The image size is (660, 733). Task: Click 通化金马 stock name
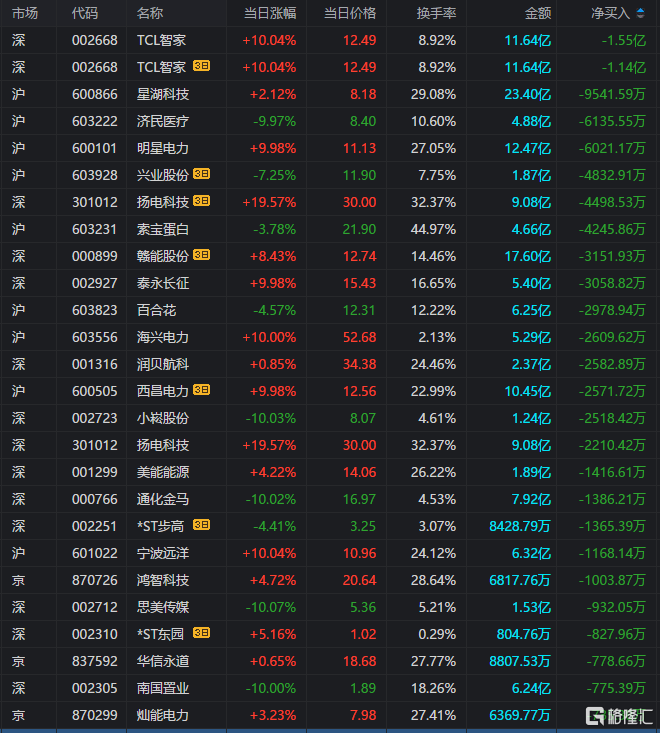[x=163, y=499]
